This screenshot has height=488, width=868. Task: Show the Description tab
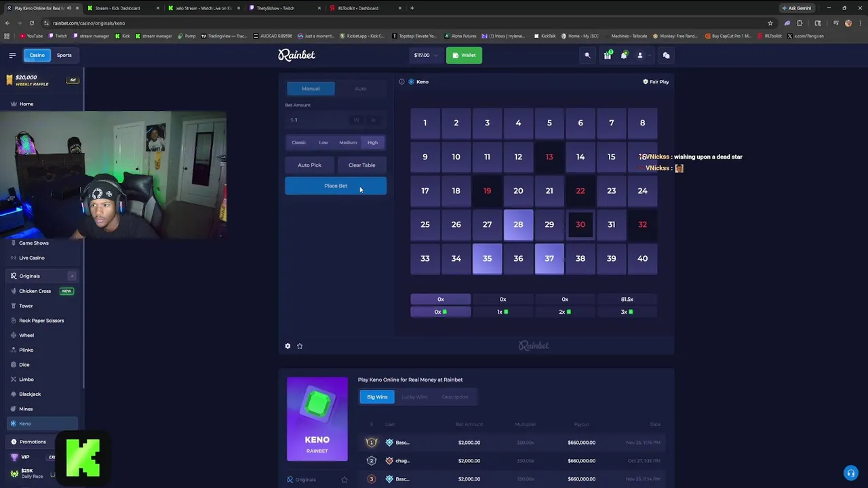pos(454,397)
